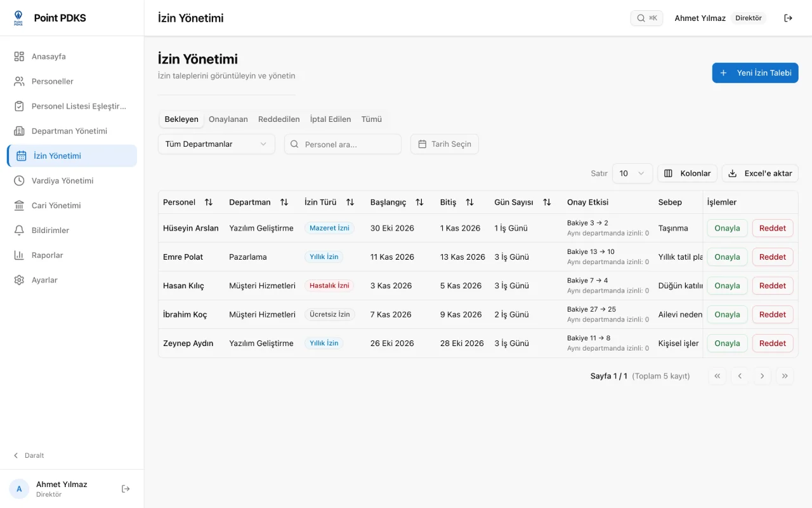Image resolution: width=812 pixels, height=508 pixels.
Task: Open Departman Yönetimi building icon
Action: click(19, 131)
